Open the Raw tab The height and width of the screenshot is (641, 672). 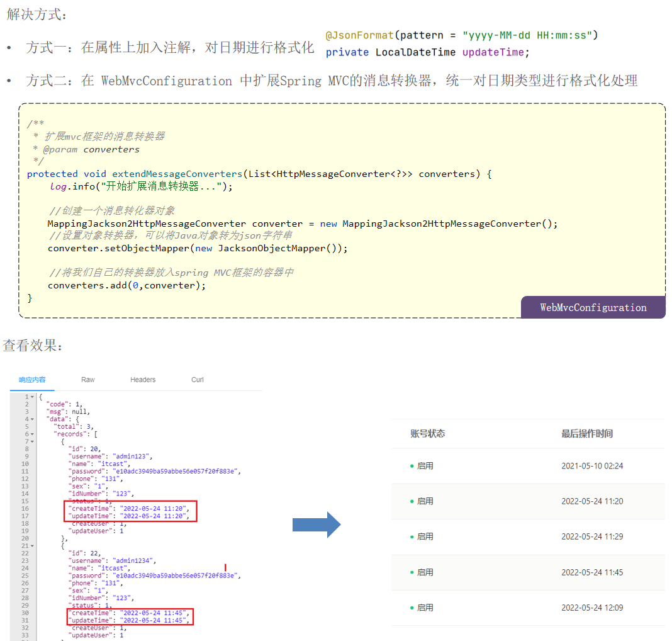(88, 380)
